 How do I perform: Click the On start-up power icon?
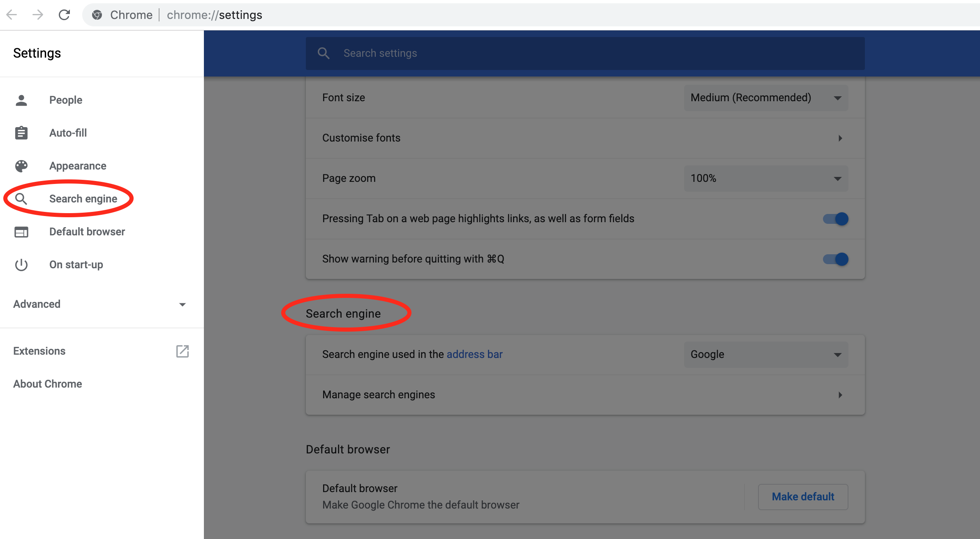point(21,265)
